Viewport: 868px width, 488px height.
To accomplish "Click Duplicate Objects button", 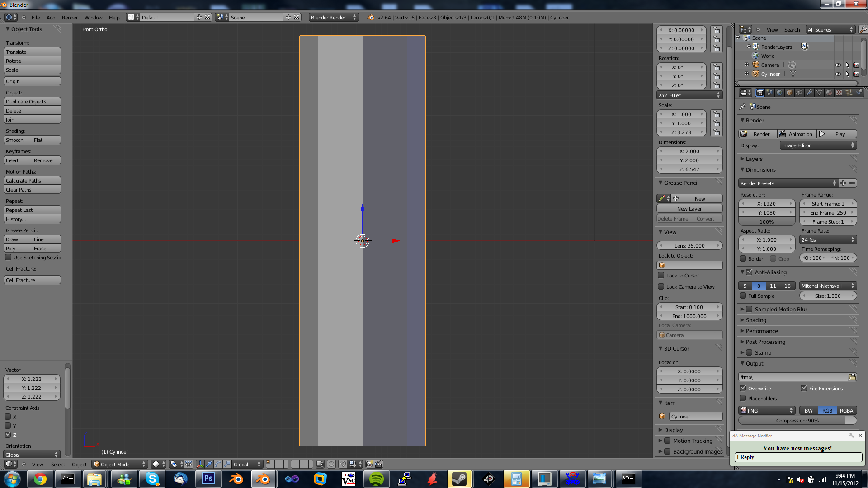I will (x=32, y=102).
